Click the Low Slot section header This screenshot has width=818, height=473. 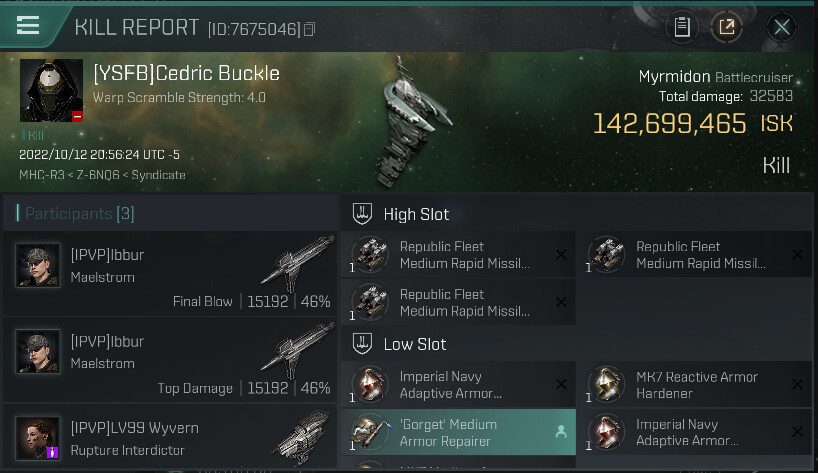[414, 344]
